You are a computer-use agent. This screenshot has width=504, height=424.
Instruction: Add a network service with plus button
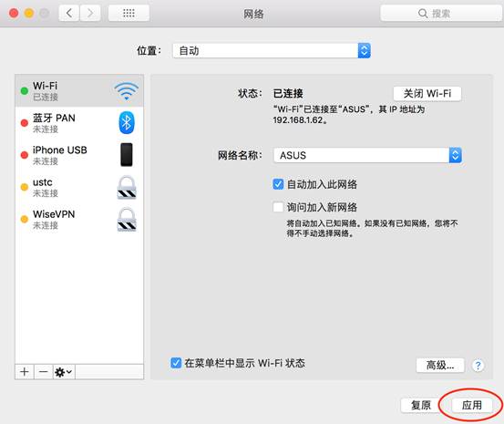tap(24, 372)
